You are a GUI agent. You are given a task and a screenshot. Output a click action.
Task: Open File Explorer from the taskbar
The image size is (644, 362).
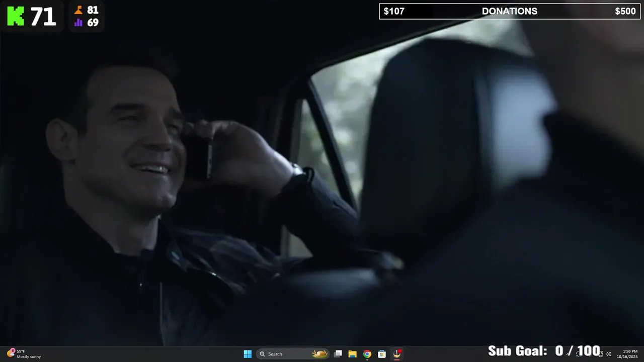pos(353,354)
